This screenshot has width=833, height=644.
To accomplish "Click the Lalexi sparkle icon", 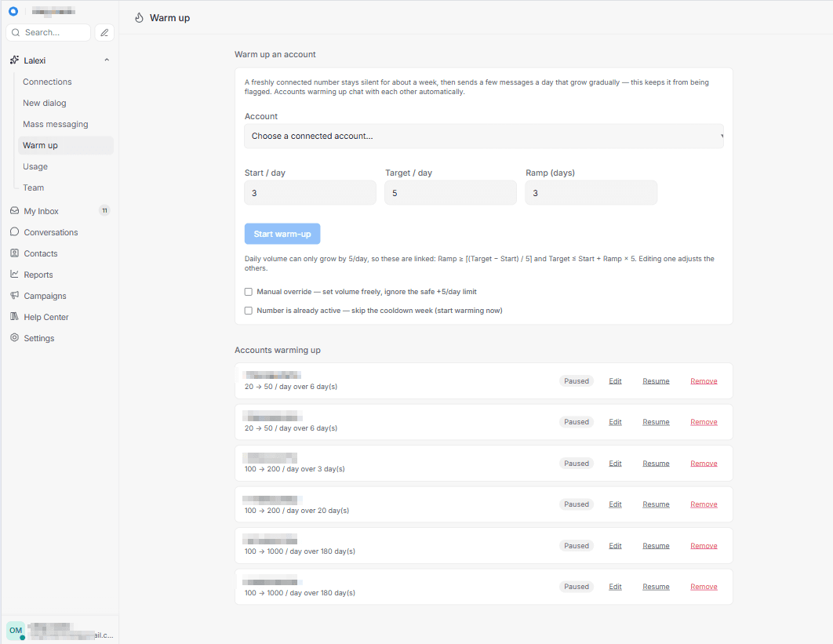I will [14, 60].
